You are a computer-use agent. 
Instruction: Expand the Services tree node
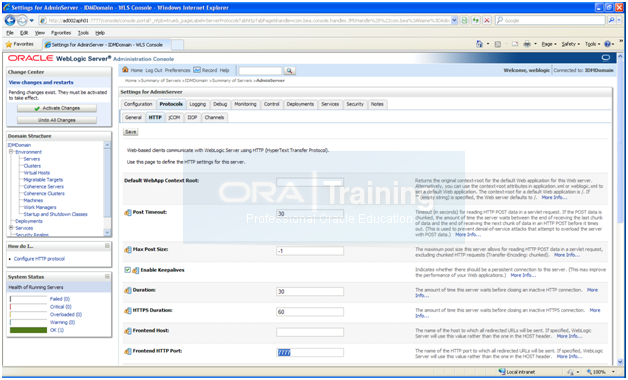click(x=11, y=227)
